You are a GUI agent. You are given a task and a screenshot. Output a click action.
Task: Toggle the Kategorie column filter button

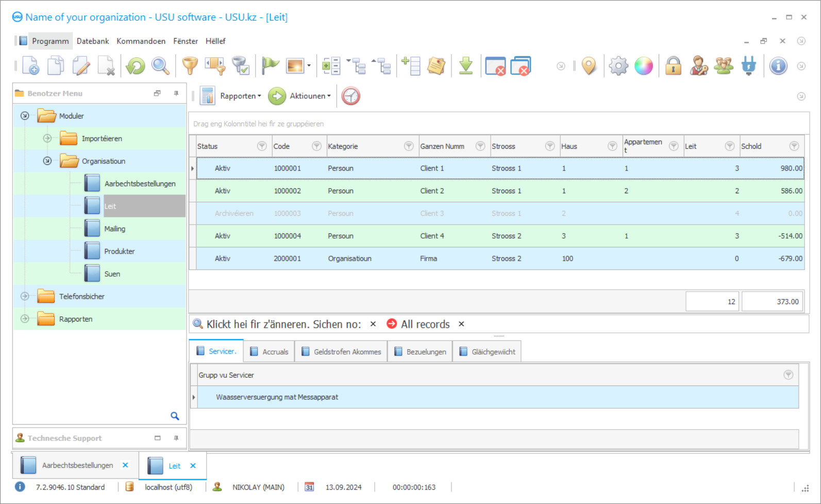[409, 146]
